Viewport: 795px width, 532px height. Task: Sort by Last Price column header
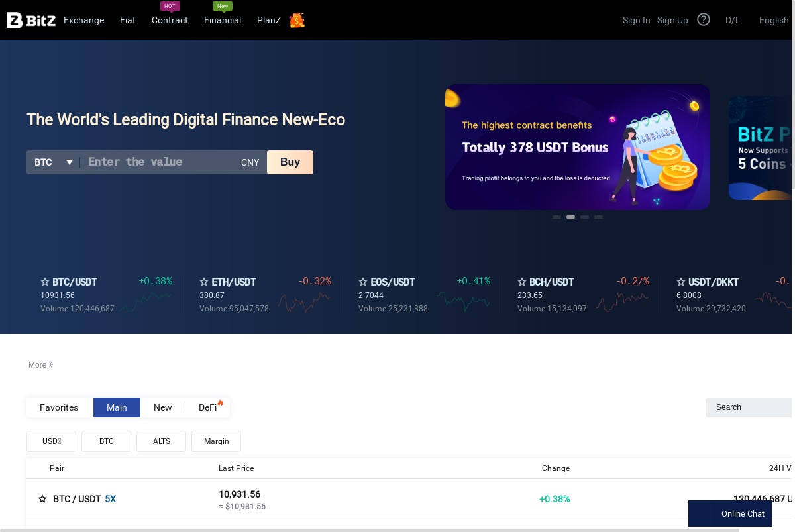point(237,468)
